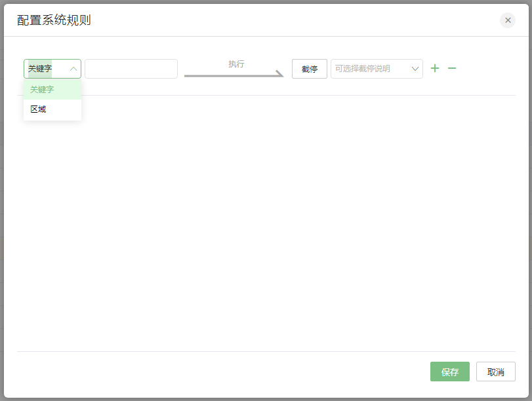The image size is (532, 401).
Task: Click the 保存 save button
Action: (x=450, y=372)
